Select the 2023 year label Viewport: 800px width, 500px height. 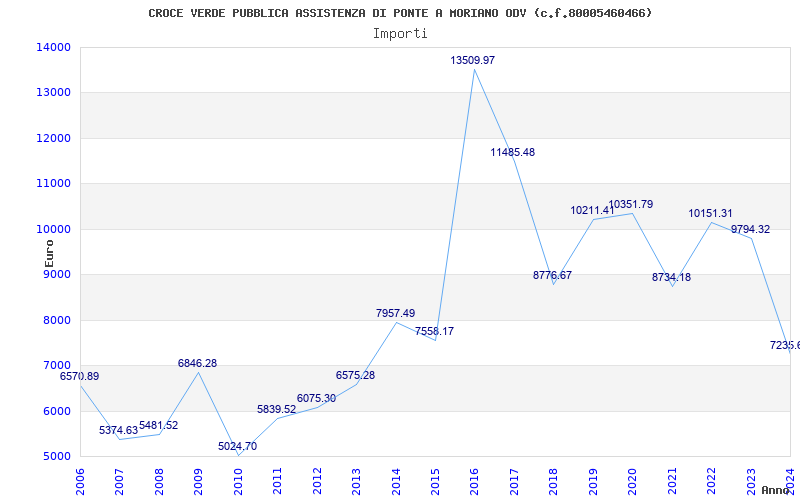point(752,481)
